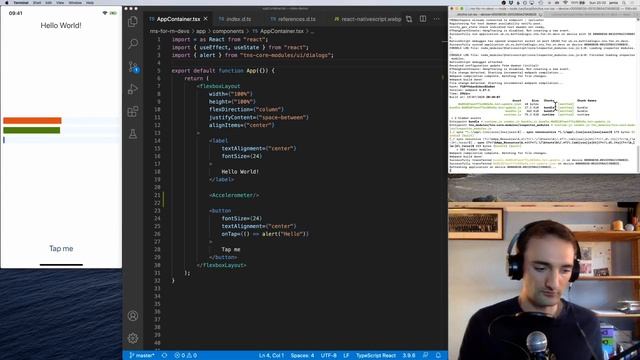Open the Accounts menu in activity bar
Screen dimensions: 640x360
tap(133, 316)
